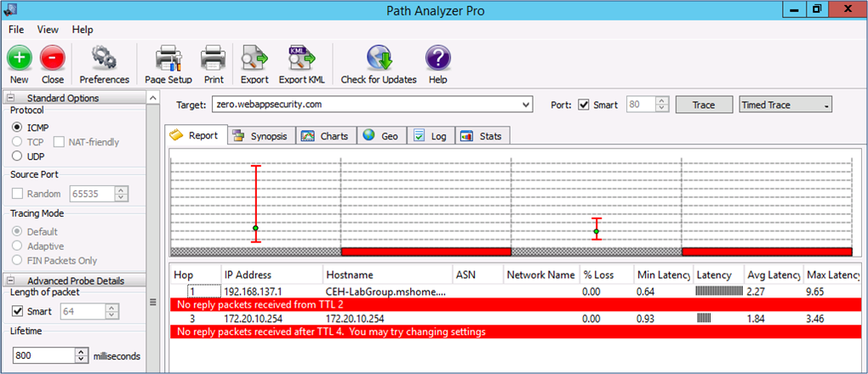Click the Network Name column header

point(541,275)
